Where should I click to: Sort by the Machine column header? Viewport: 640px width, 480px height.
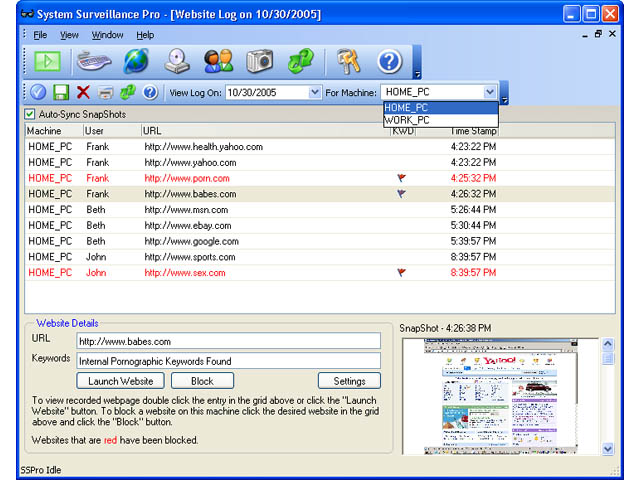coord(53,131)
